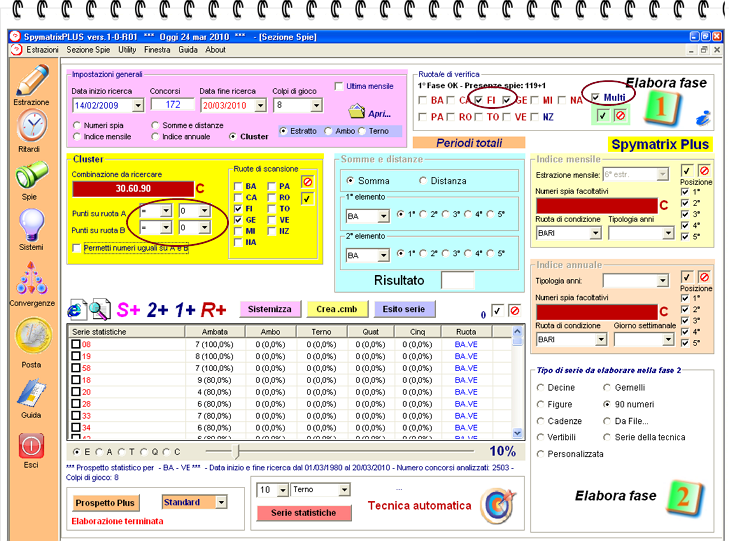729x541 pixels.
Task: Enable the Ultima mensile checkbox
Action: 338,86
